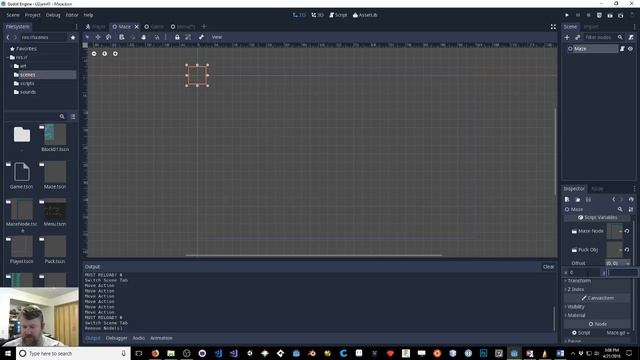640x360 pixels.
Task: Open the Player.tscn thumbnail
Action: coord(22,246)
